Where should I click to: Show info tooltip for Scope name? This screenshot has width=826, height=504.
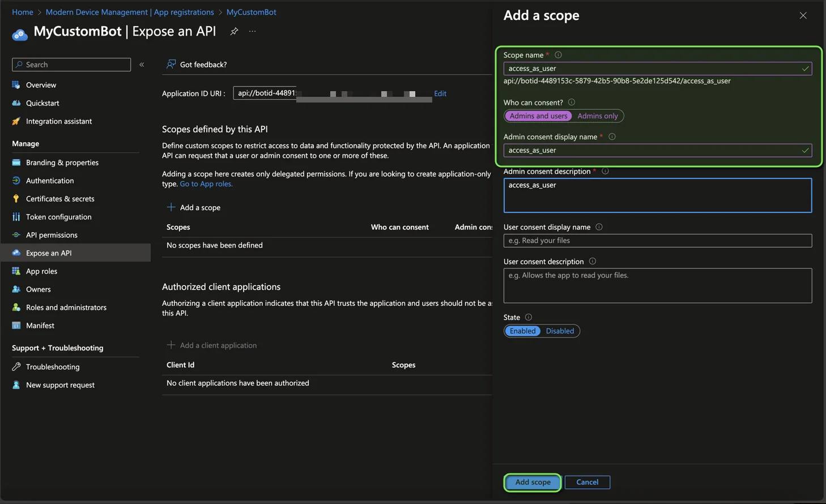pos(558,55)
